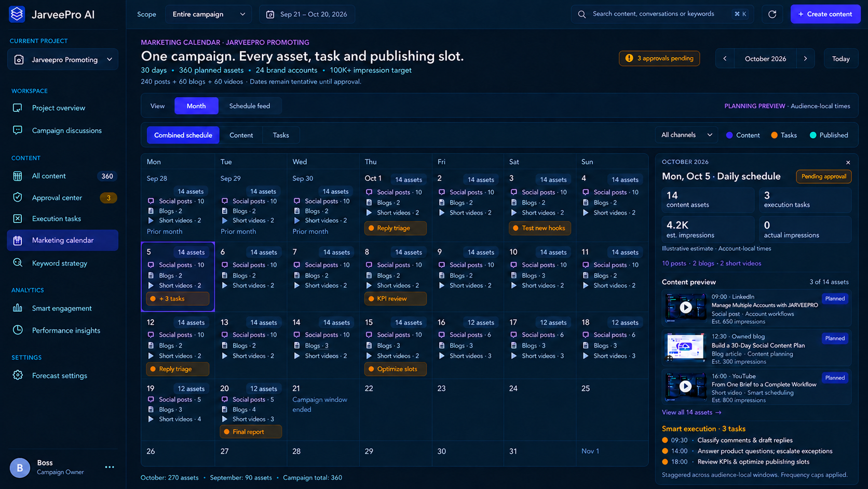Play the LinkedIn post preview thumbnail

pyautogui.click(x=686, y=307)
